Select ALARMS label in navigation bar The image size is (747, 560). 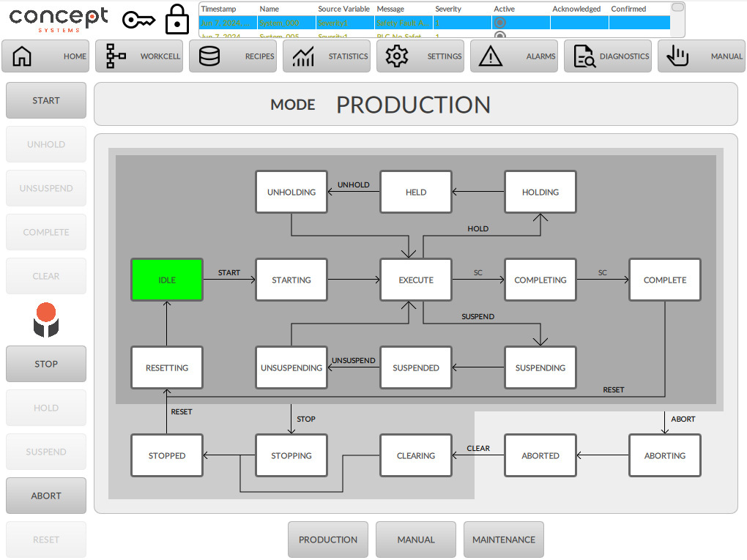point(540,56)
